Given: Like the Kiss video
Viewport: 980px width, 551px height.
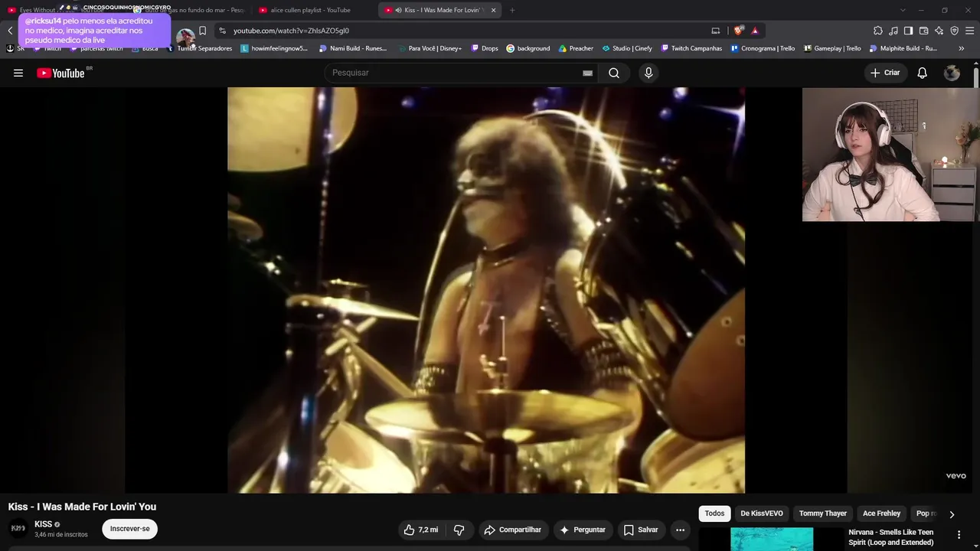Looking at the screenshot, I should [420, 530].
